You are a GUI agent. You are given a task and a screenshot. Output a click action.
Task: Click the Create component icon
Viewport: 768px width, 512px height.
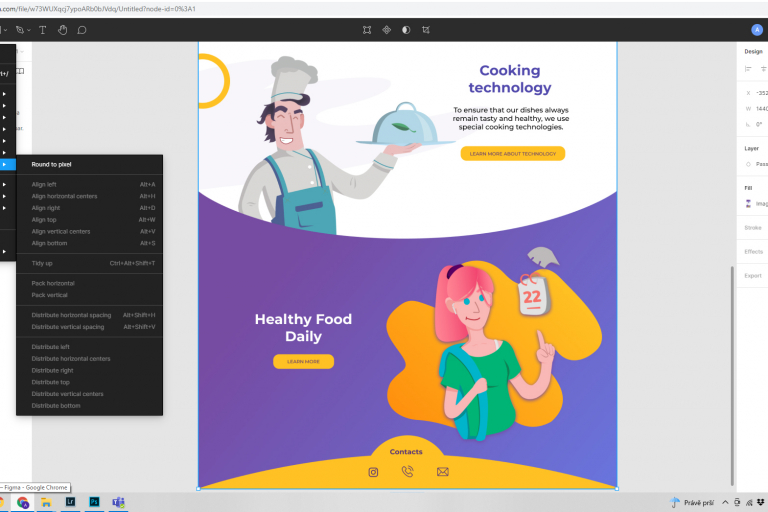[387, 30]
